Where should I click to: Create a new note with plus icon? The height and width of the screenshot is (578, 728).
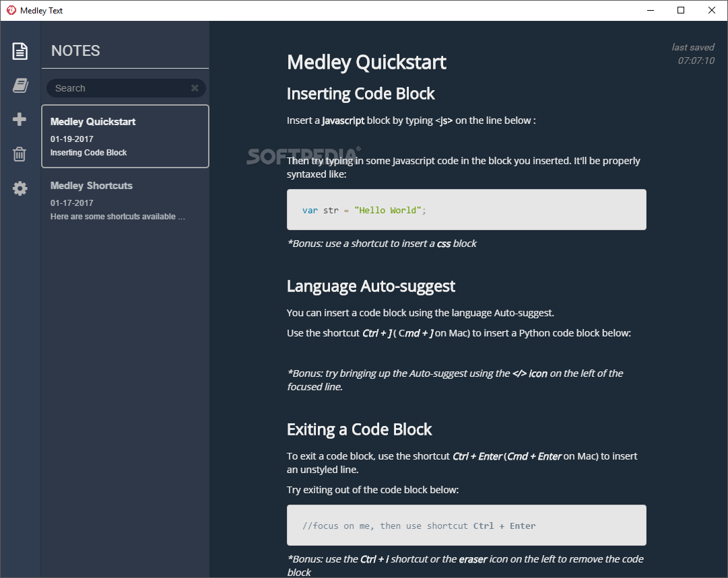point(20,119)
